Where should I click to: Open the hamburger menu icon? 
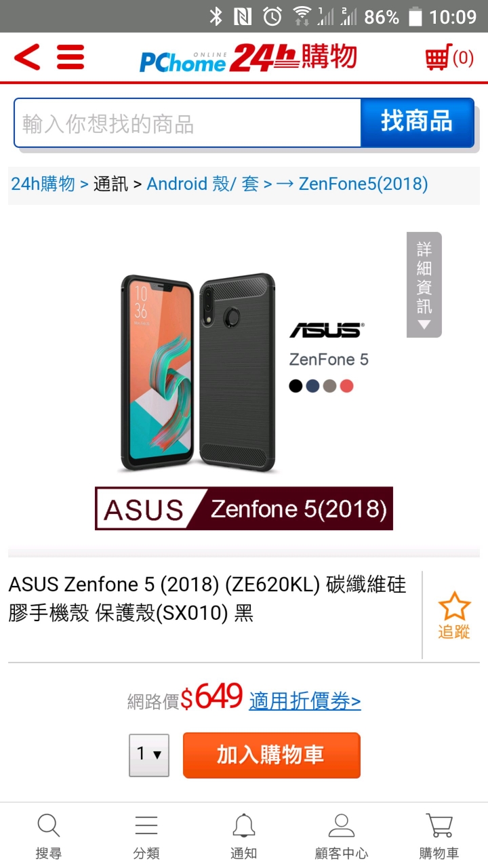tap(70, 57)
